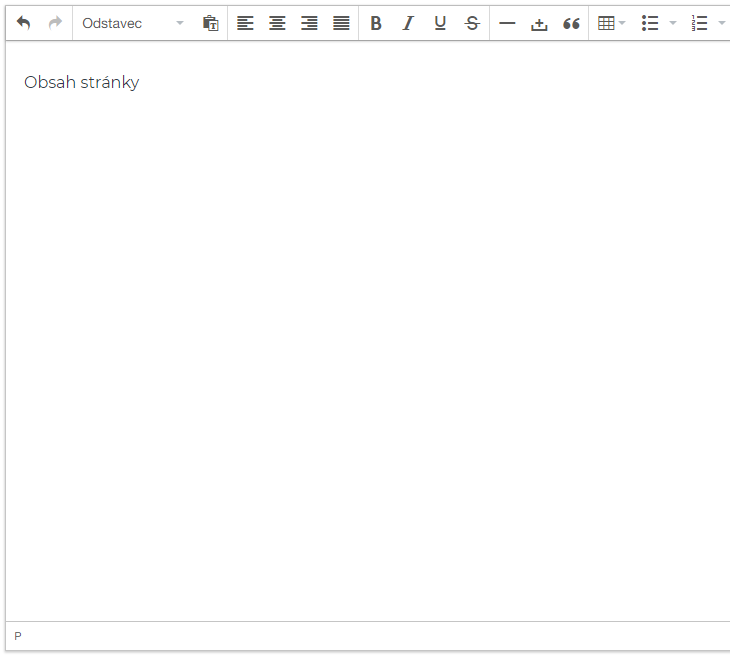Insert a numbered list
730x656 pixels.
point(699,23)
